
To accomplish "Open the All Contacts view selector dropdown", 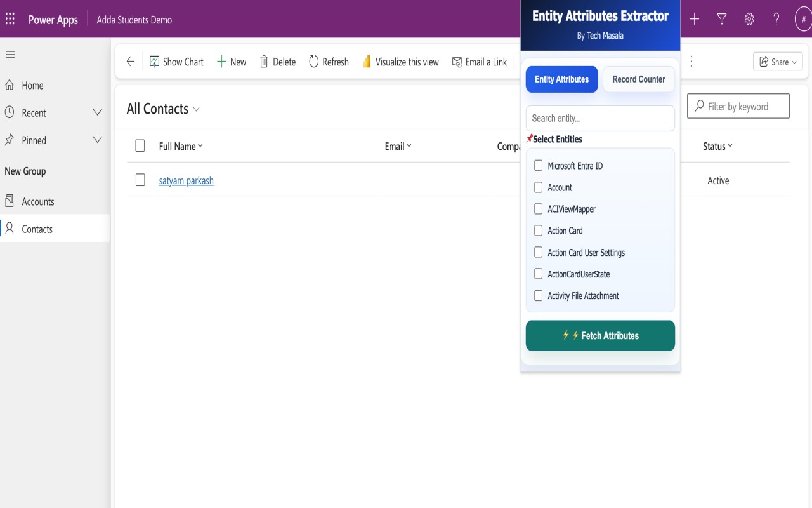I will tap(164, 109).
